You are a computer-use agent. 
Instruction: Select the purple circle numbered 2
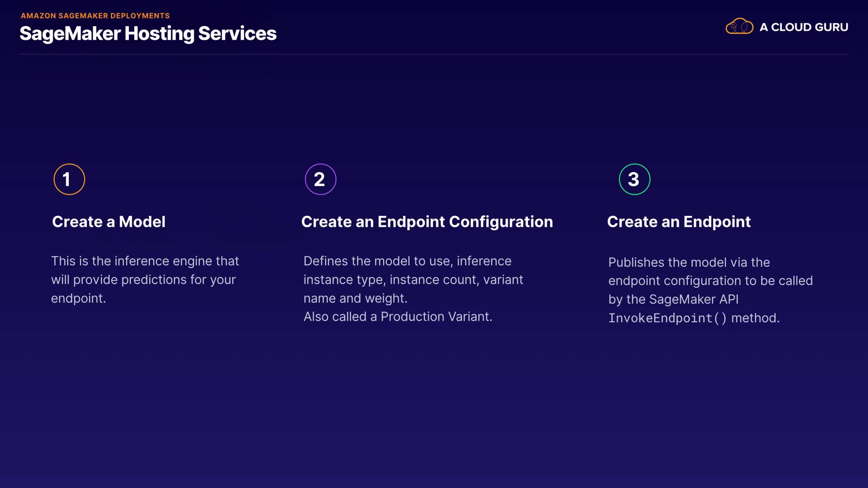321,179
